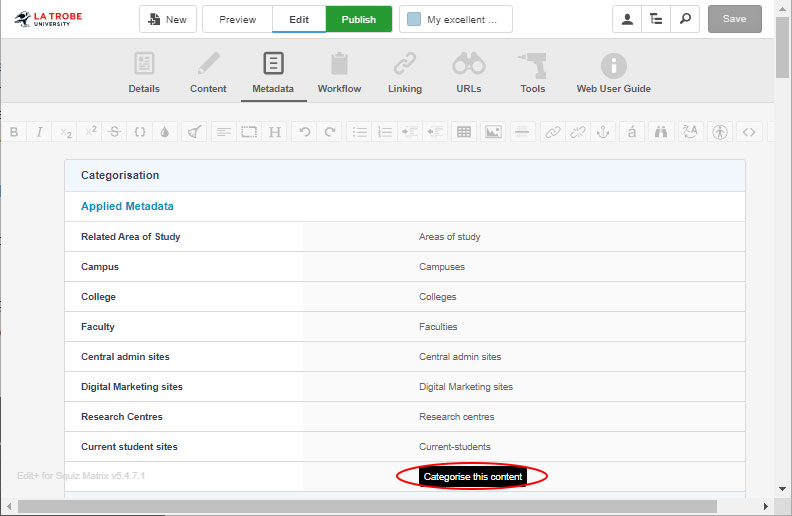Image resolution: width=792 pixels, height=516 pixels.
Task: Toggle the Strikethrough formatting
Action: point(114,132)
